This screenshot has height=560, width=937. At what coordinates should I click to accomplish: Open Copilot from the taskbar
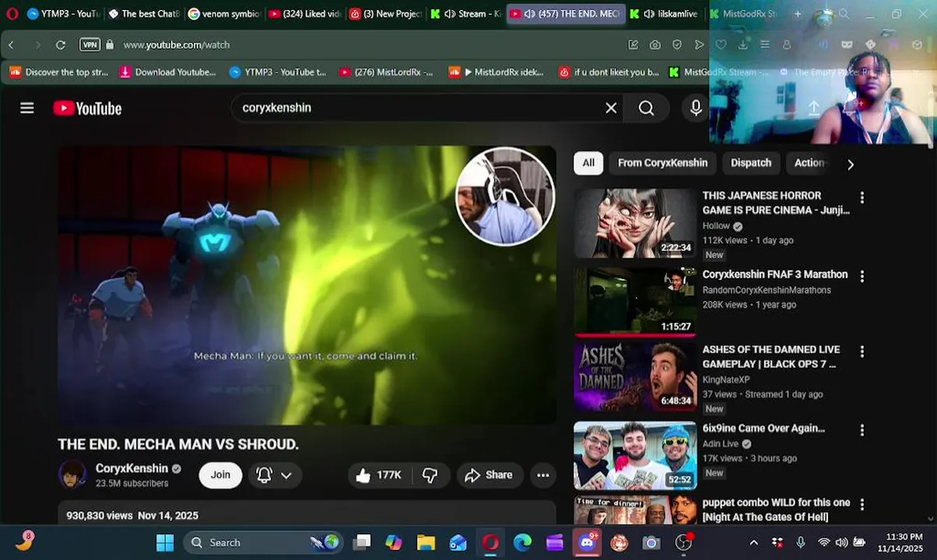pyautogui.click(x=394, y=543)
